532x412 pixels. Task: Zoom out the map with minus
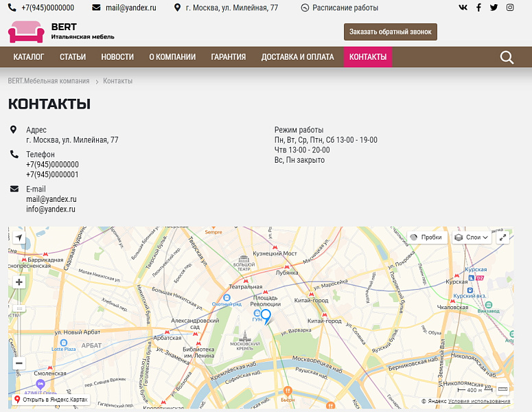tap(19, 363)
